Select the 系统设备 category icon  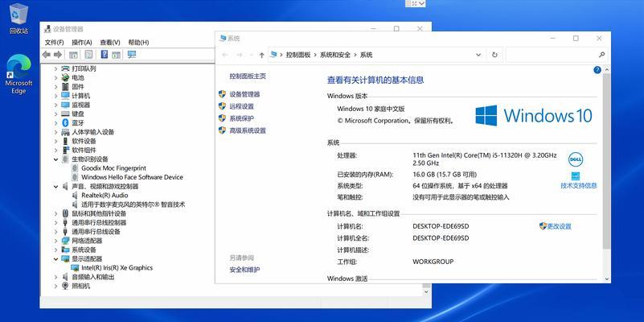[x=65, y=250]
